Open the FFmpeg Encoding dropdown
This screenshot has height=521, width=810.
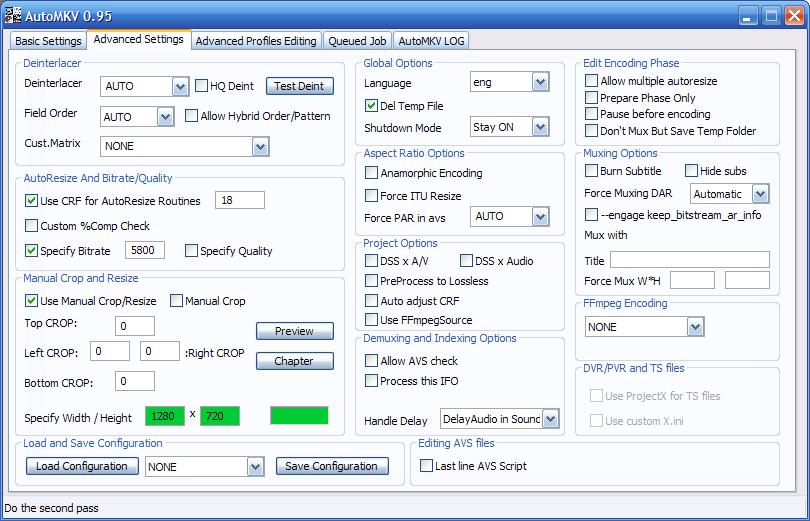695,327
